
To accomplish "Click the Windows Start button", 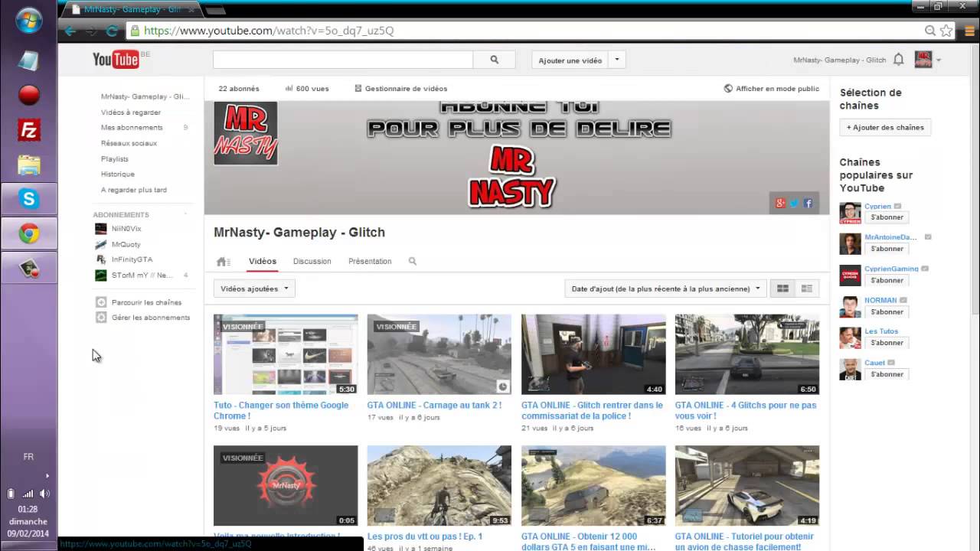I will pos(29,20).
